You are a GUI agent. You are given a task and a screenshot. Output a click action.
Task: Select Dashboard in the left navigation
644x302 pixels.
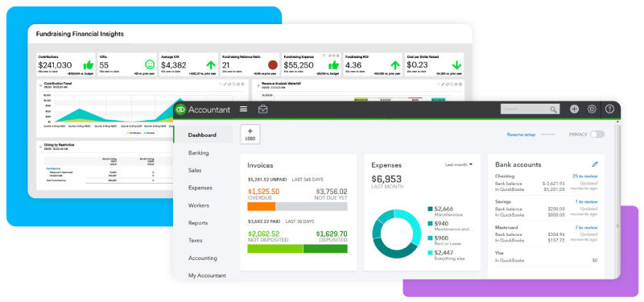204,134
